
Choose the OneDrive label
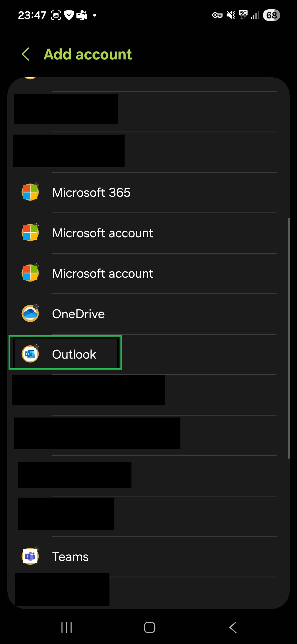coord(78,314)
